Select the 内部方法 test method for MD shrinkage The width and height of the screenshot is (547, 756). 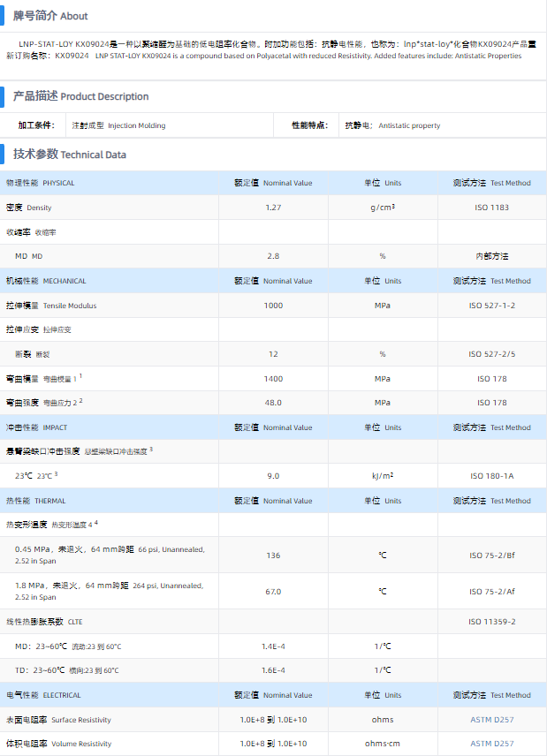coord(491,256)
